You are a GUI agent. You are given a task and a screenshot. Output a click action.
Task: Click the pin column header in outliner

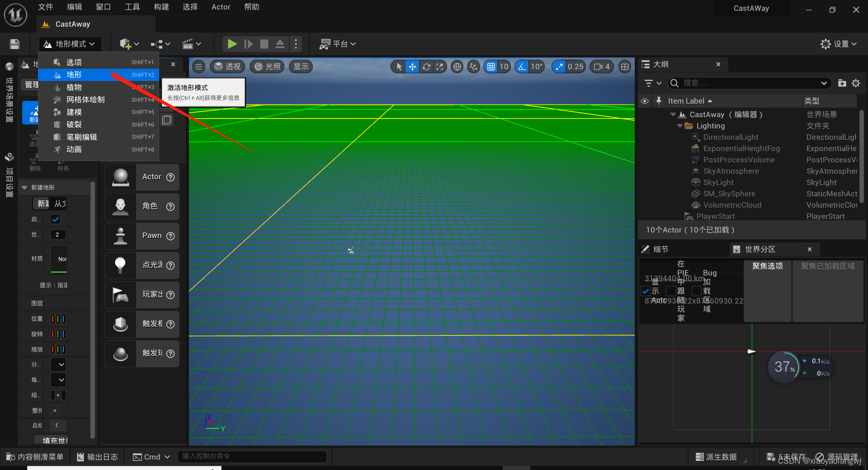coord(659,100)
